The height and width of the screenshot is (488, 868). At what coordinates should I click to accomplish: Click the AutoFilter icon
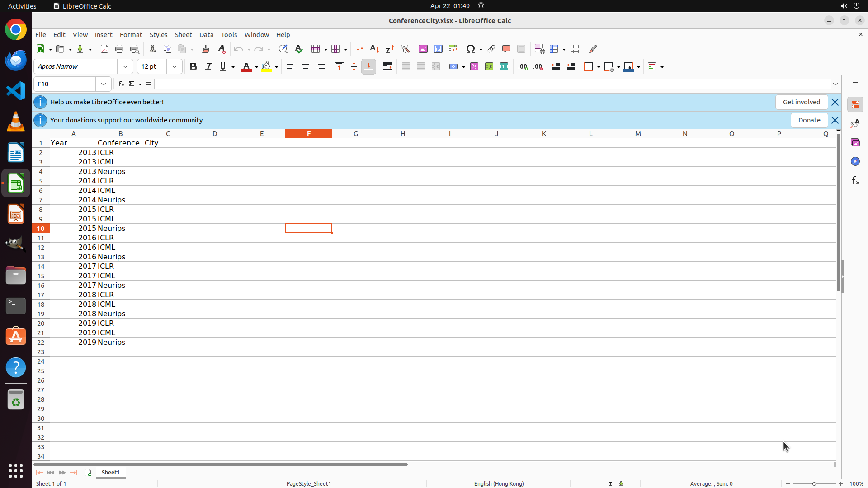pyautogui.click(x=405, y=49)
